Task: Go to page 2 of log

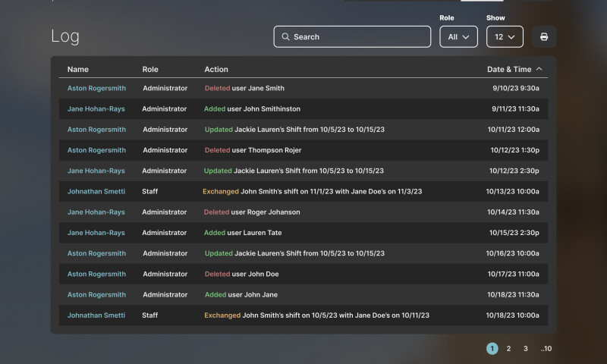Action: (x=508, y=349)
